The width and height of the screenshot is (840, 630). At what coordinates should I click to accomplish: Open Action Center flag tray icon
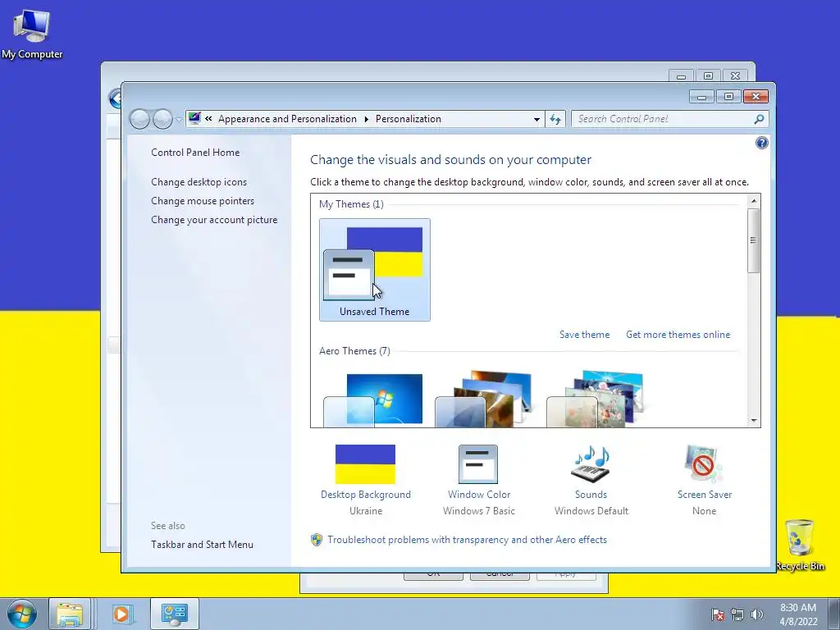[718, 614]
